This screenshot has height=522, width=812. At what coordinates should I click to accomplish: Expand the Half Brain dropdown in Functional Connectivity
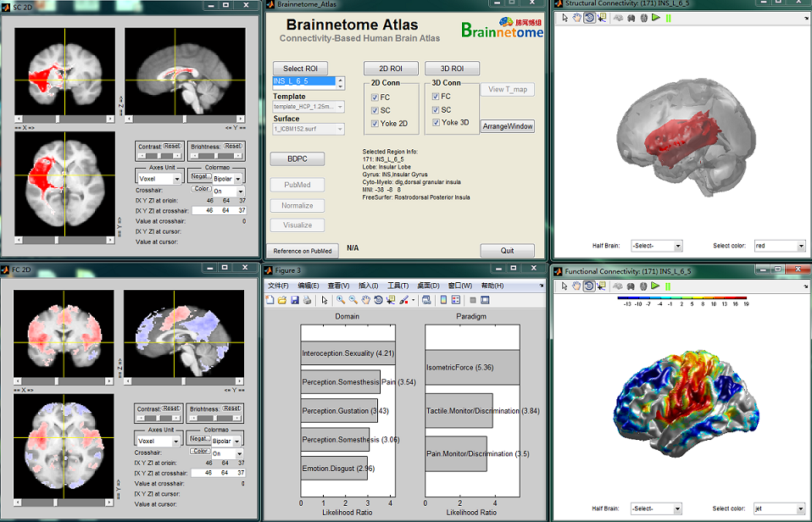point(656,508)
